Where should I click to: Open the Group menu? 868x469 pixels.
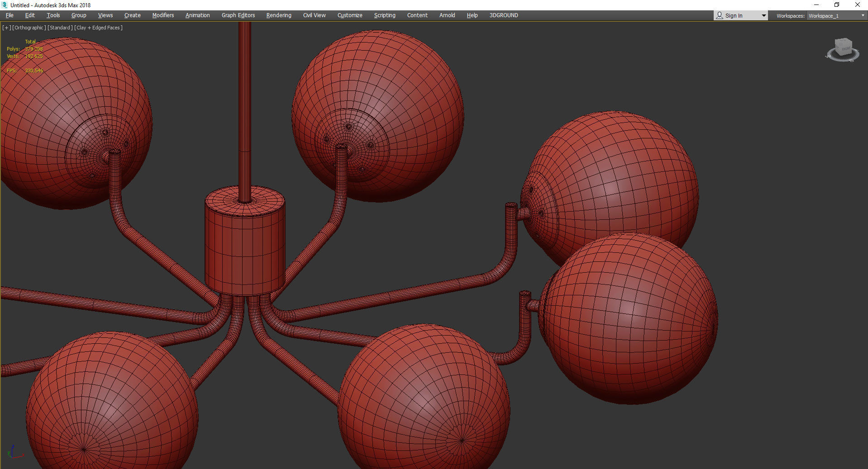(x=79, y=15)
